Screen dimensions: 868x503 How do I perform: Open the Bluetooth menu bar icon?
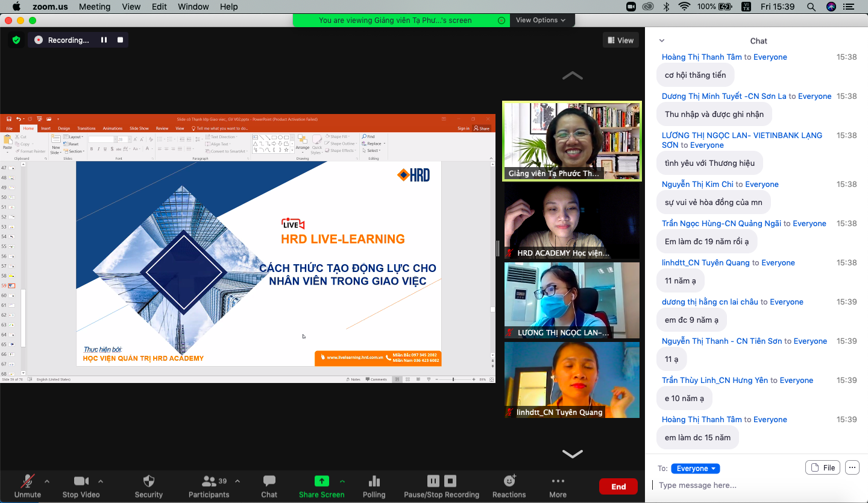click(x=666, y=7)
